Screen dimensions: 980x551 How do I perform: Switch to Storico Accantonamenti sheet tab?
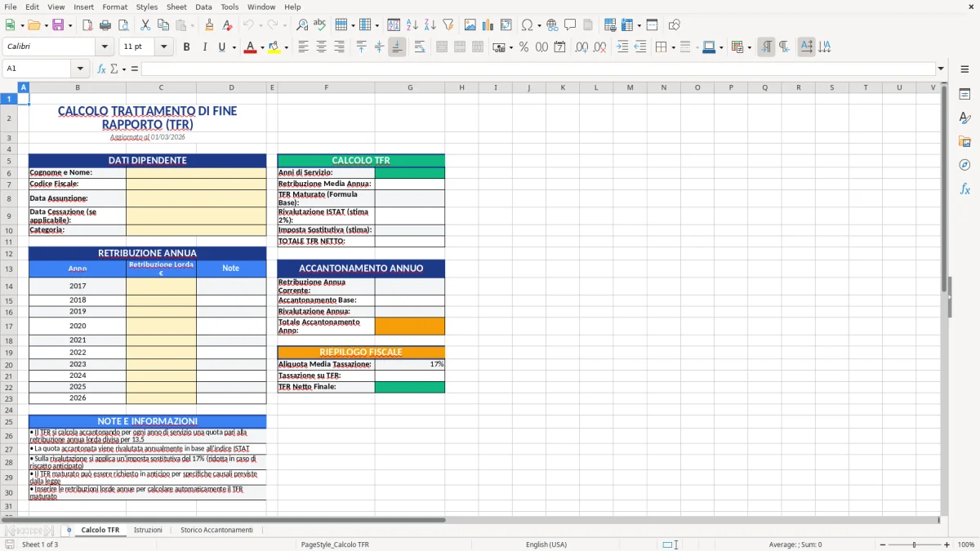point(216,530)
